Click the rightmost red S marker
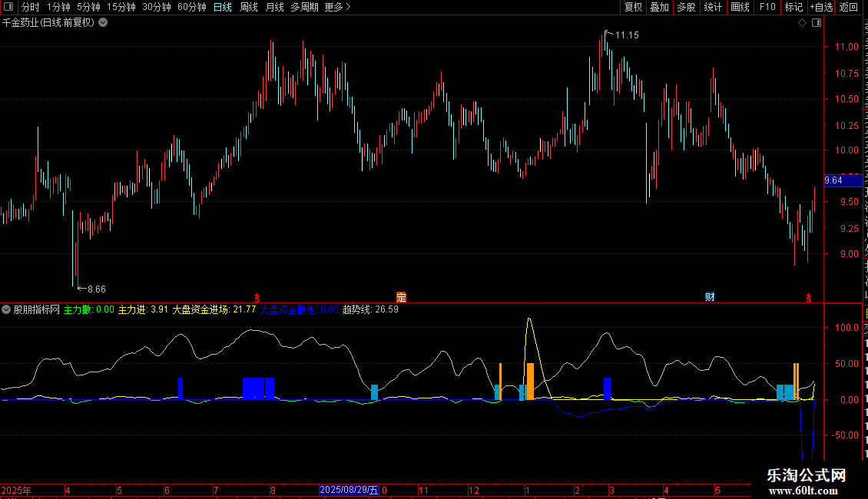The width and height of the screenshot is (868, 499). click(x=809, y=298)
